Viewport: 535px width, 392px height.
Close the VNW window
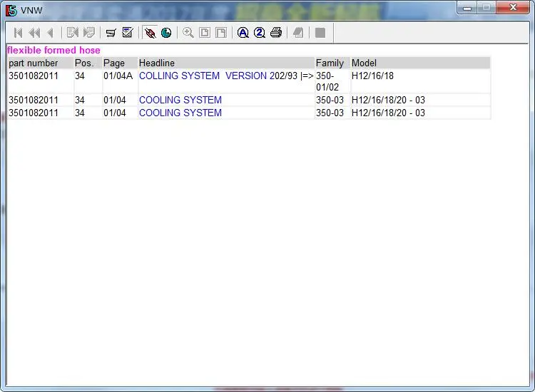coord(513,8)
